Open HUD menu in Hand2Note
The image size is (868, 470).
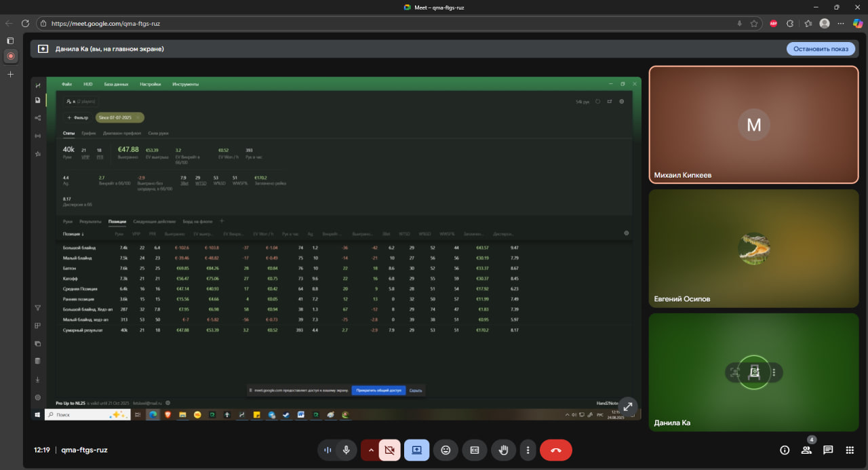[x=88, y=84]
